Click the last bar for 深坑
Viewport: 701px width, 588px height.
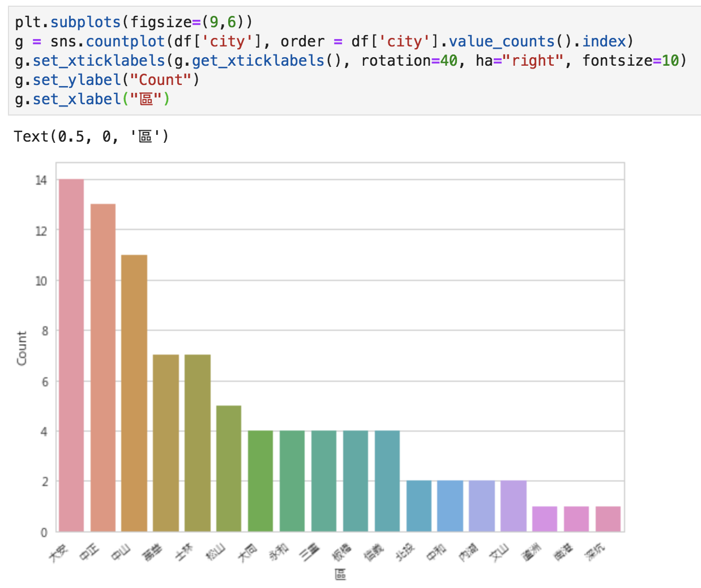pyautogui.click(x=608, y=519)
